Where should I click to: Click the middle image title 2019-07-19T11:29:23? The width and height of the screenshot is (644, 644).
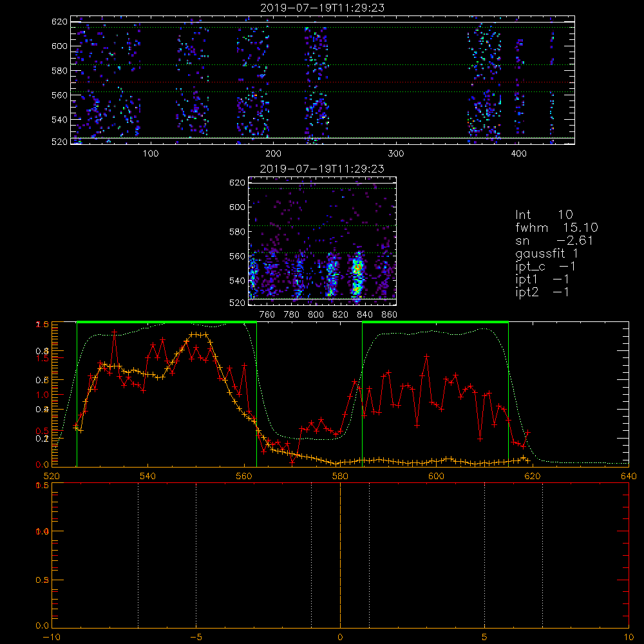click(323, 169)
